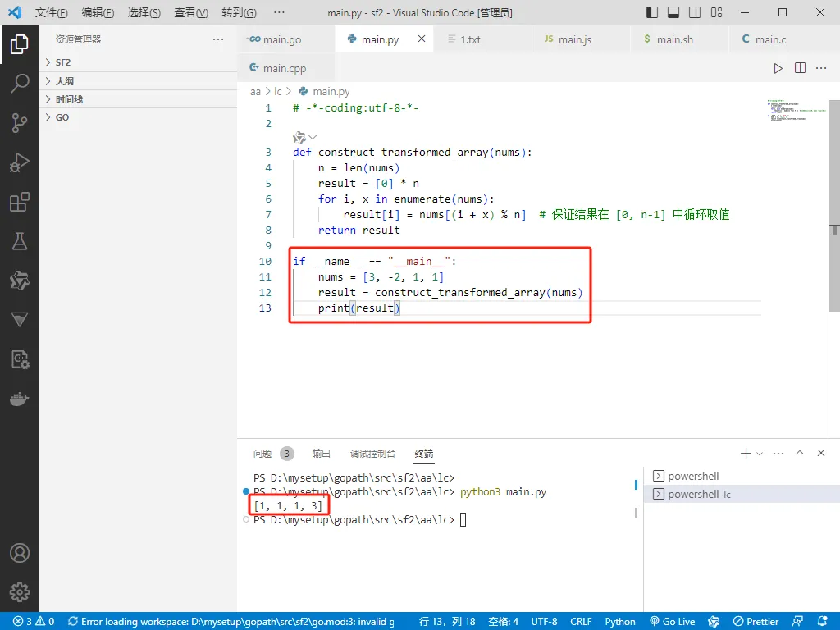The width and height of the screenshot is (840, 630).
Task: Toggle the bottom panel layout
Action: 673,12
